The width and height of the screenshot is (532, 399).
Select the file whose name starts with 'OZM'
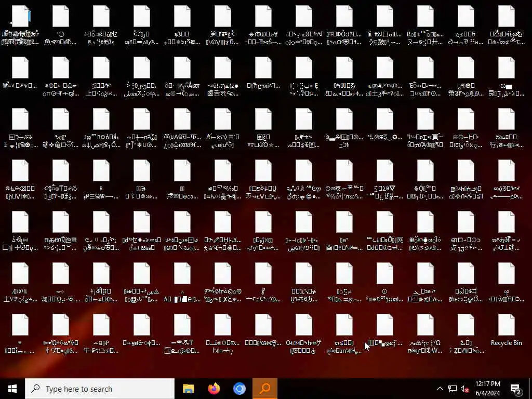click(303, 334)
